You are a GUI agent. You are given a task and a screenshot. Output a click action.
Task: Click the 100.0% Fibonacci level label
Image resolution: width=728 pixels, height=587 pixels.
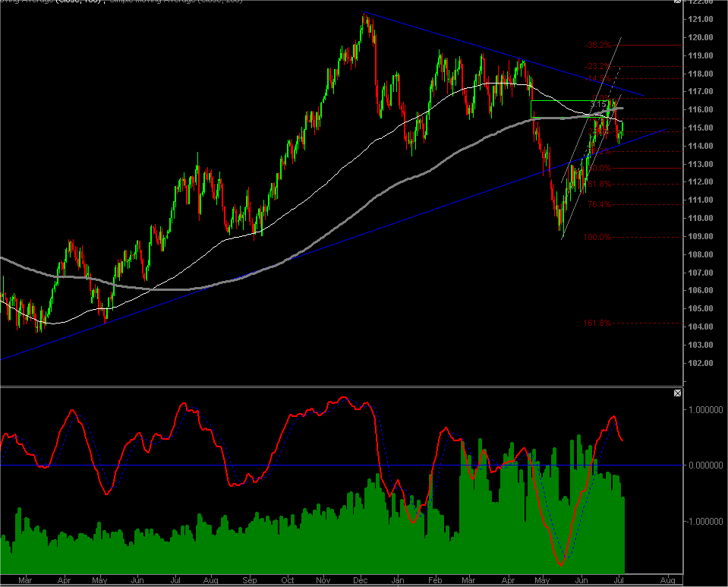click(597, 238)
